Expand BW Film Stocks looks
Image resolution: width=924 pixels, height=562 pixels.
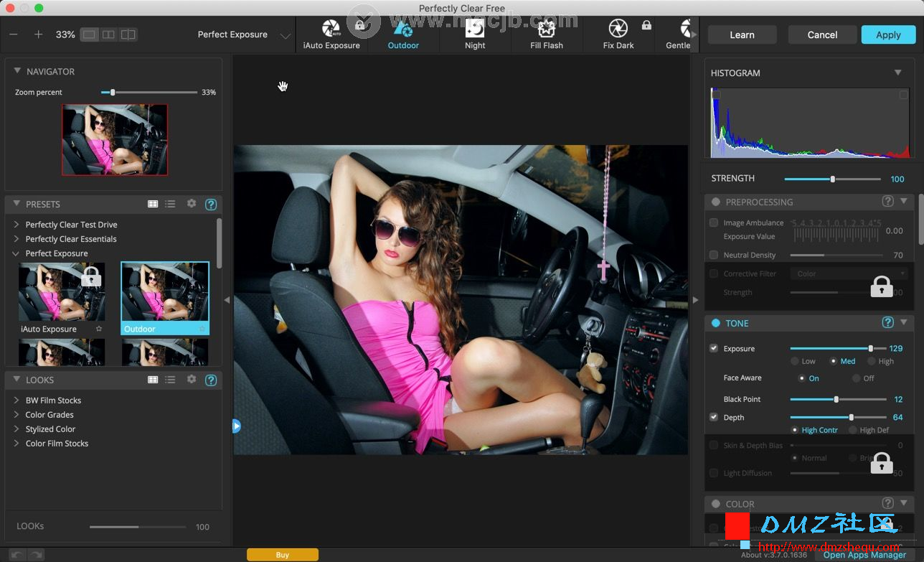point(16,401)
